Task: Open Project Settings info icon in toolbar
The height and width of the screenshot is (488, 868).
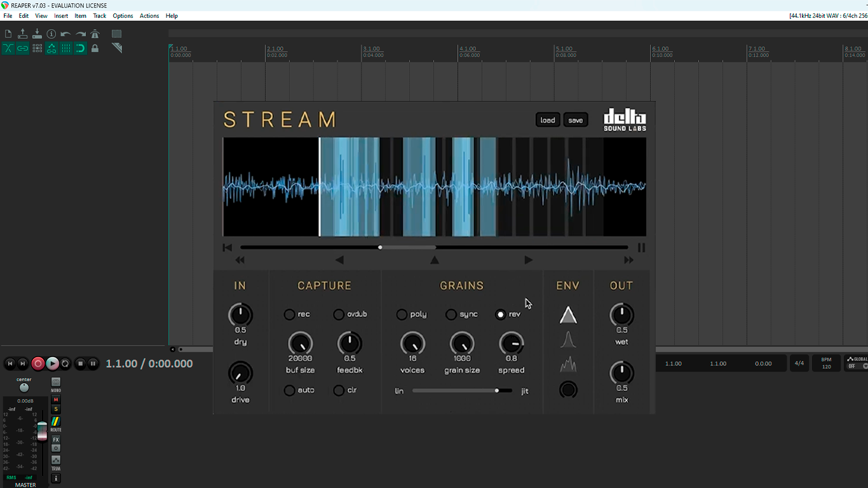Action: (x=51, y=34)
